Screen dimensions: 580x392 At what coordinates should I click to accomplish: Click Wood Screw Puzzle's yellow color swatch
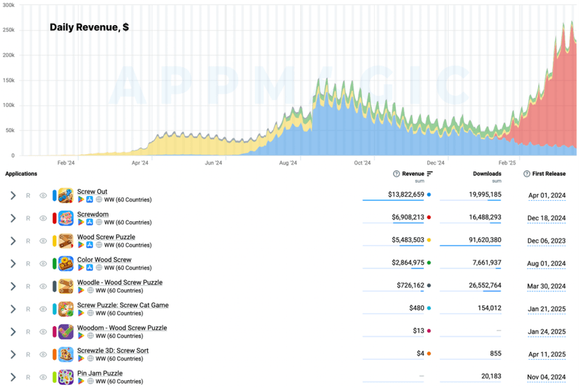[55, 241]
